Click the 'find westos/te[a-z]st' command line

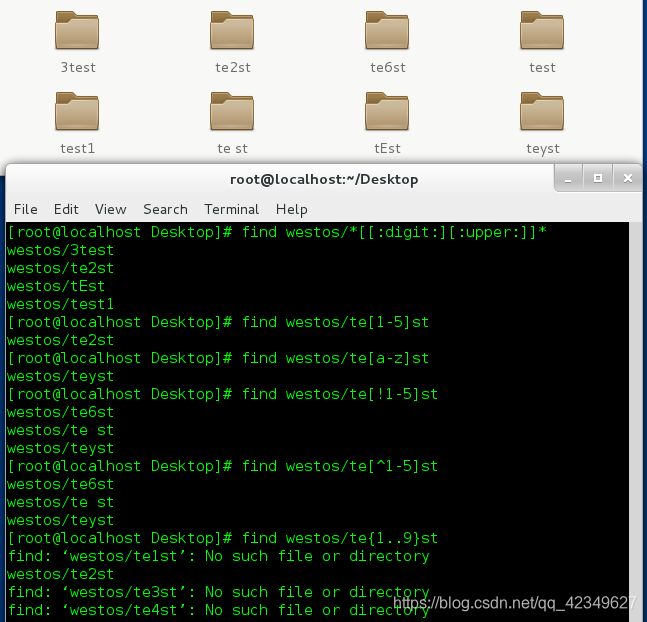coord(218,358)
